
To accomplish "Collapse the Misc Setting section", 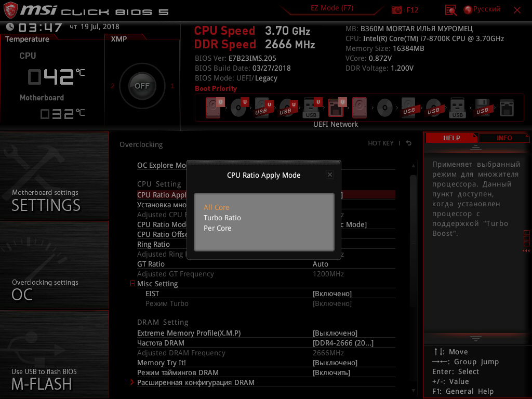I will (x=132, y=283).
